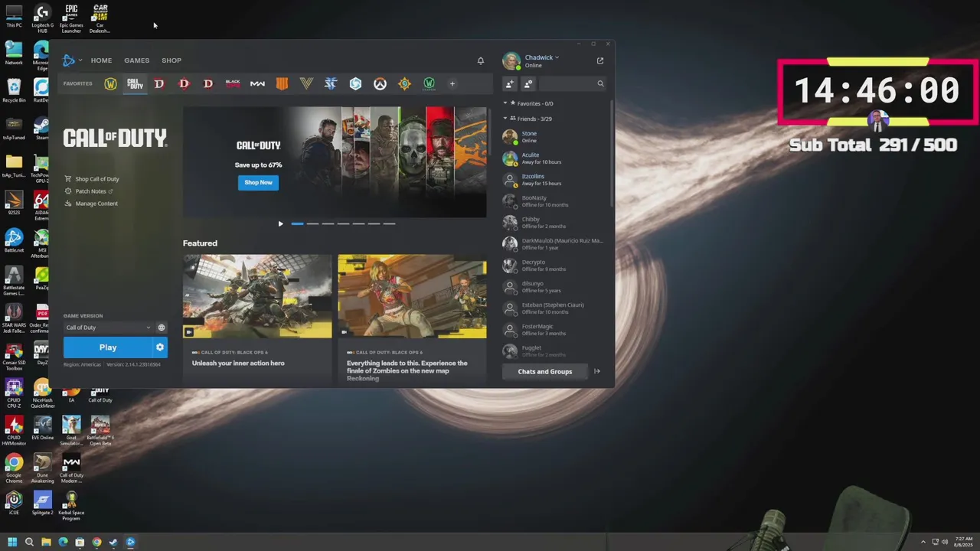The image size is (980, 551).
Task: Add a game with the favorites plus button
Action: pos(452,84)
